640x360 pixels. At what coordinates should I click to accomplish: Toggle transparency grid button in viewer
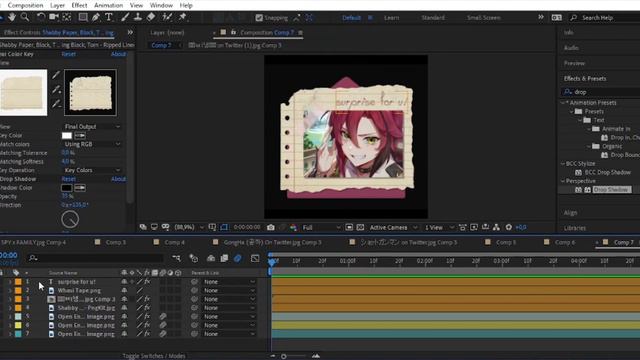(x=360, y=227)
